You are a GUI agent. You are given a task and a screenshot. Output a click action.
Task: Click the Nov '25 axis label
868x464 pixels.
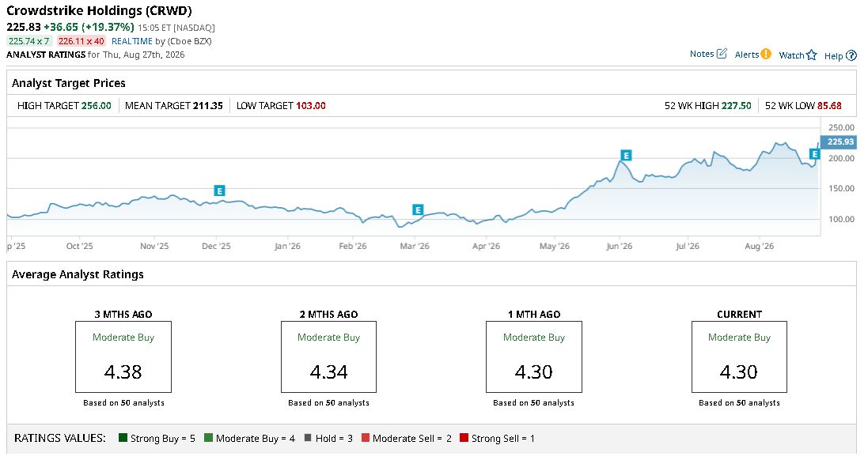[x=154, y=246]
